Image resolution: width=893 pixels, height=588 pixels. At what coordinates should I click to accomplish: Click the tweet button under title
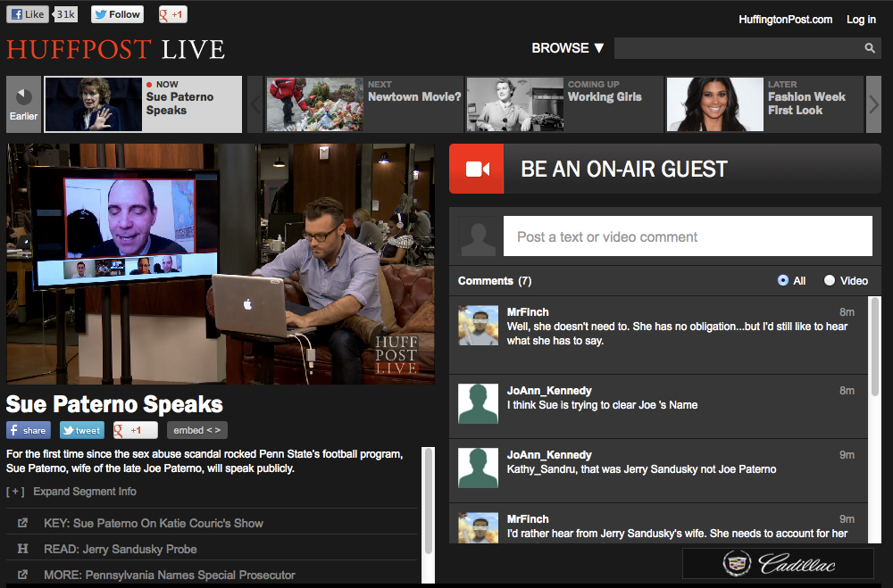click(x=82, y=430)
